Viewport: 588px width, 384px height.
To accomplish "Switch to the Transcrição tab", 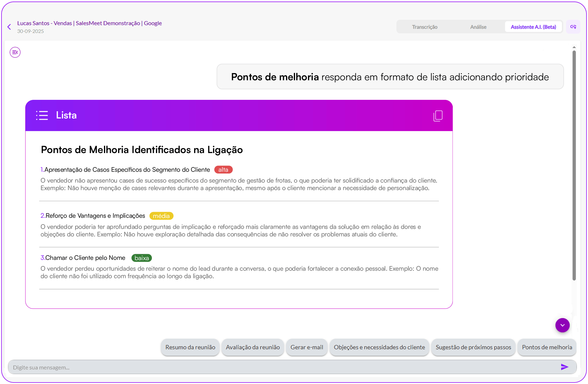I will point(424,27).
